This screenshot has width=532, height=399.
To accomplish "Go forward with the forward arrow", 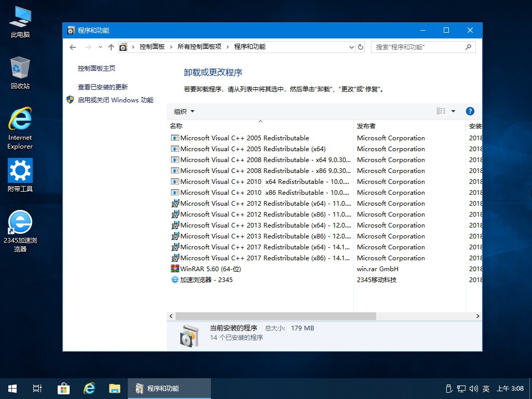I will tap(88, 47).
